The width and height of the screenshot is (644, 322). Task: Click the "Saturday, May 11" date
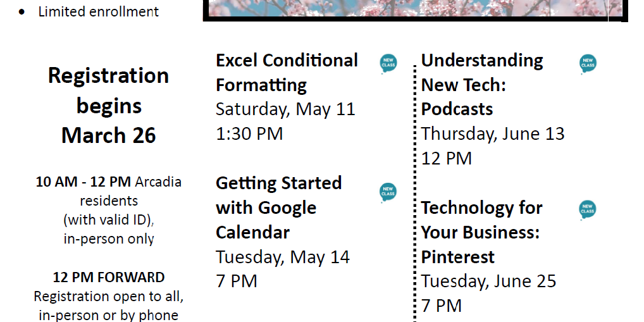[x=285, y=109]
